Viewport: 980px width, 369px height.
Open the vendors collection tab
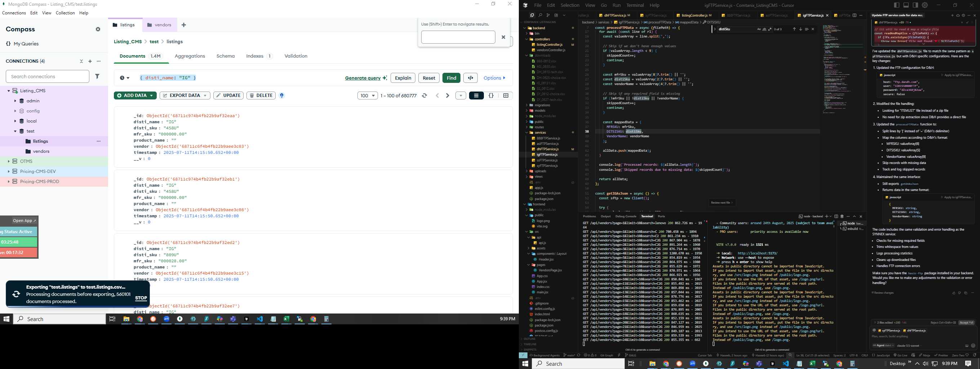[160, 25]
